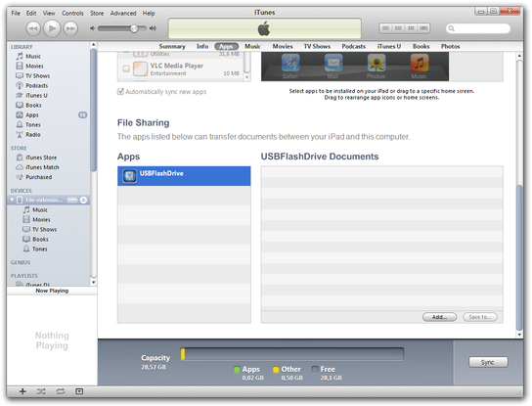Image resolution: width=532 pixels, height=406 pixels.
Task: Eject the connected device
Action: pos(83,200)
